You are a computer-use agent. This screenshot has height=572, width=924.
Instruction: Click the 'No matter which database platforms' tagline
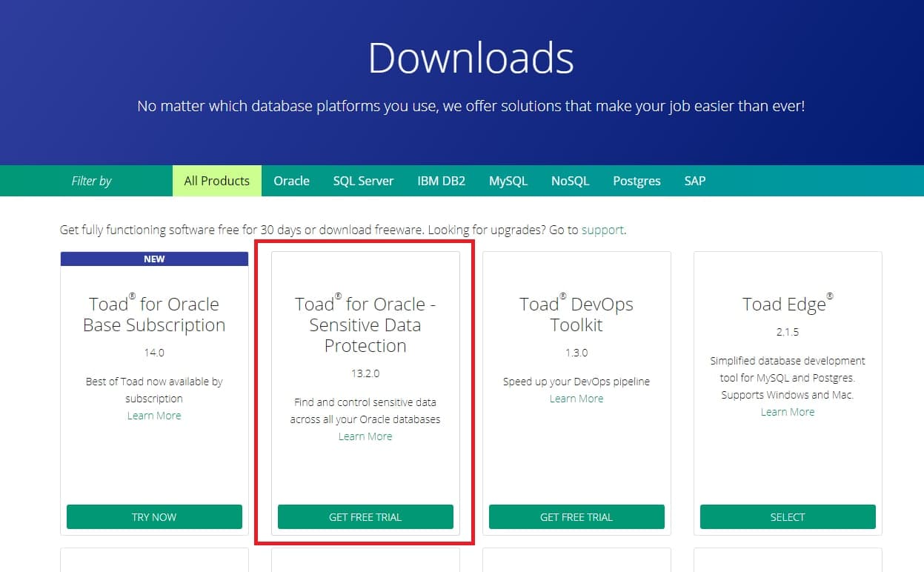471,106
